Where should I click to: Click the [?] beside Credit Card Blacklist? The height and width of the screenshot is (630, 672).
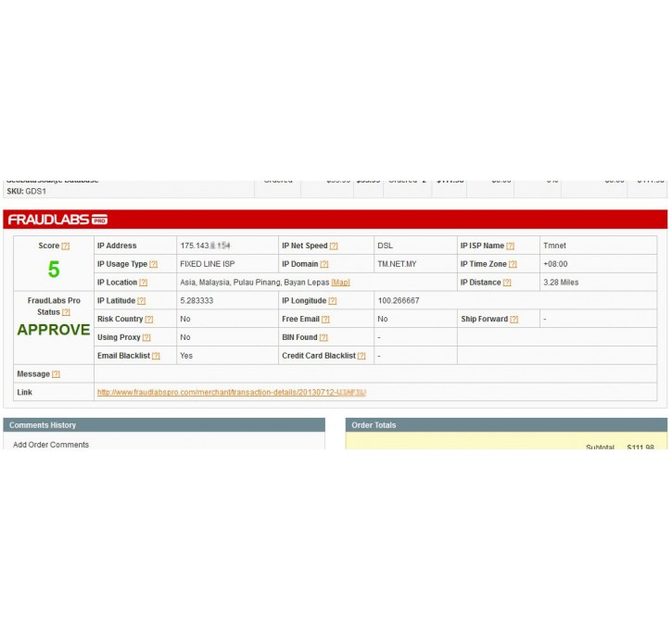(x=361, y=356)
